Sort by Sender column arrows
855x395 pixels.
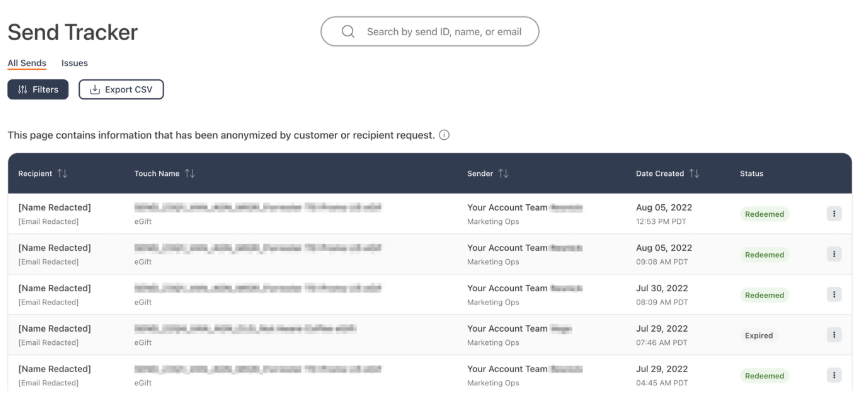[503, 173]
